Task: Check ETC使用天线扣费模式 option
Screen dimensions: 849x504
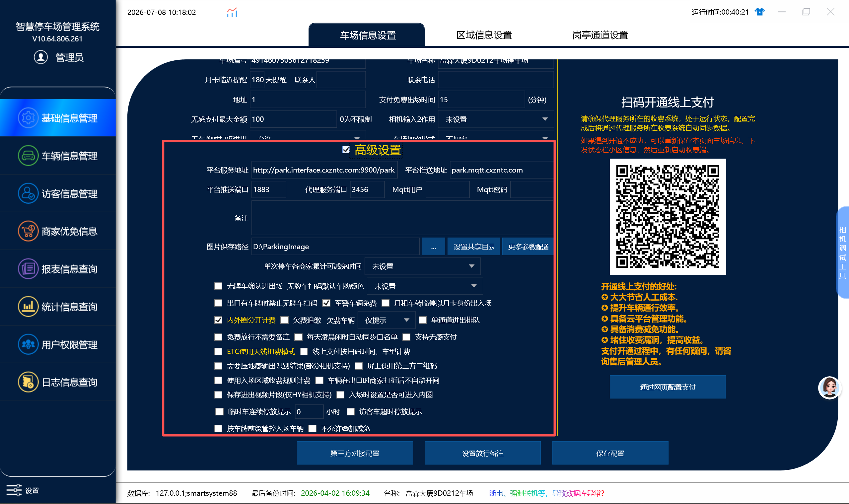Action: tap(218, 351)
